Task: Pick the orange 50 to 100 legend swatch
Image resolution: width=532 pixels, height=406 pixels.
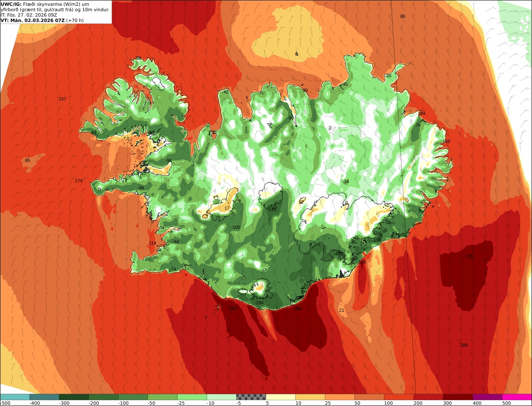Action: pyautogui.click(x=369, y=397)
